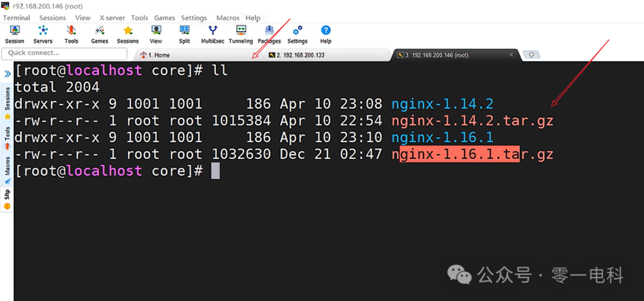Add a new tab with the plus button
This screenshot has width=644, height=301.
(x=531, y=55)
